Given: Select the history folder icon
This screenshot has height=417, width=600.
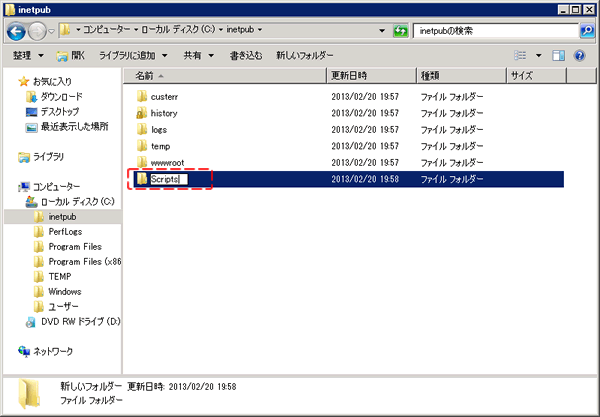Looking at the screenshot, I should [x=141, y=114].
